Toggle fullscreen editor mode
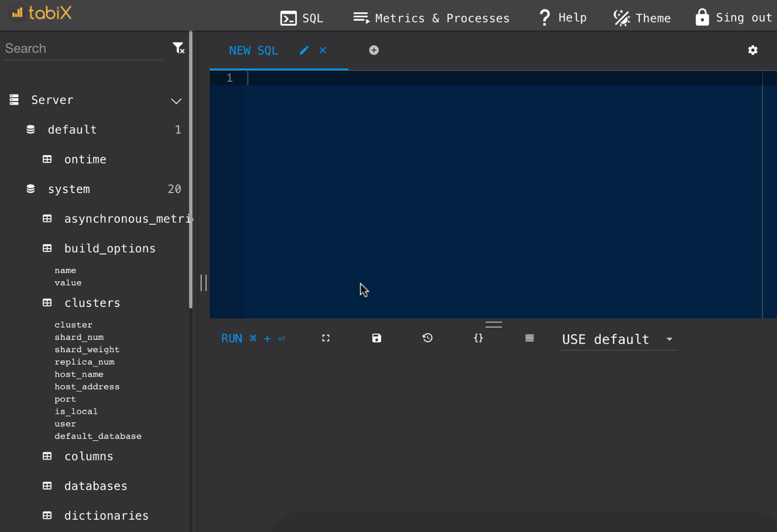The width and height of the screenshot is (777, 532). tap(326, 338)
